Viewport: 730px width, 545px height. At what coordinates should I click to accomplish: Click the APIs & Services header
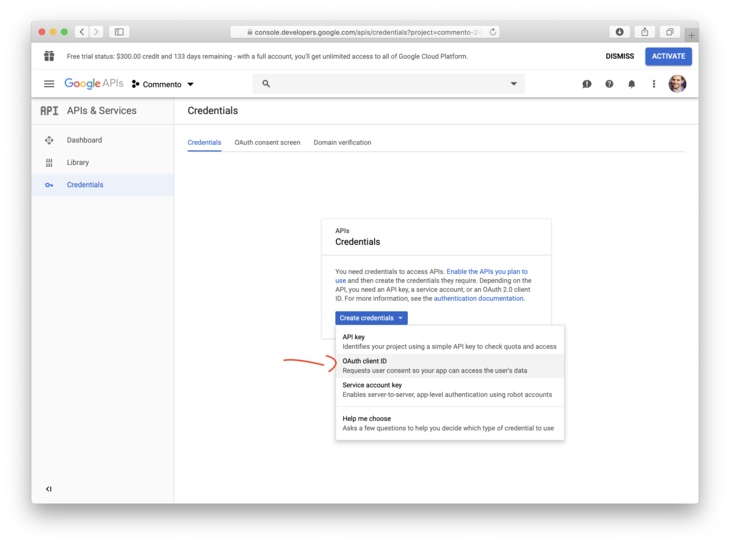coord(101,111)
